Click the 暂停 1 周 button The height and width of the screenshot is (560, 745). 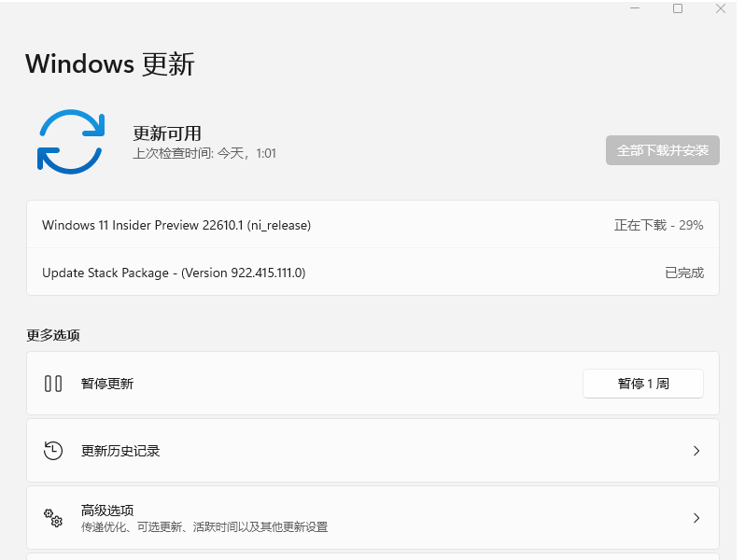click(x=643, y=384)
